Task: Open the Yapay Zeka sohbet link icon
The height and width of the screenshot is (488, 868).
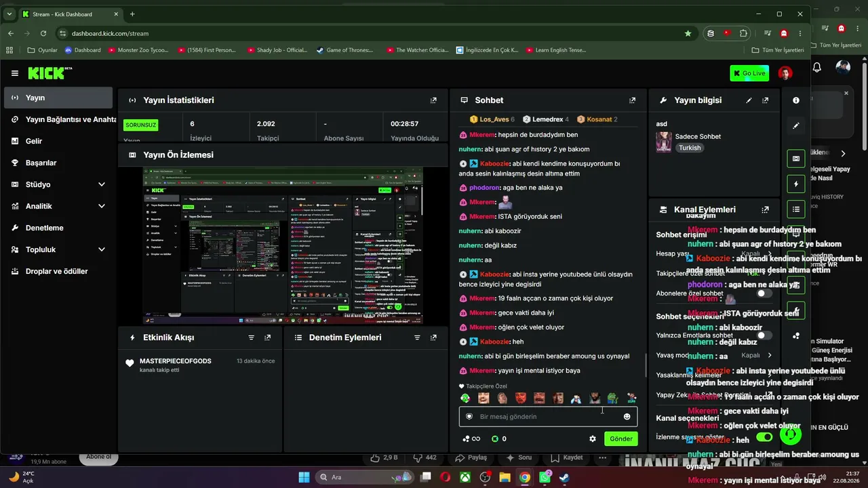Action: [769, 395]
